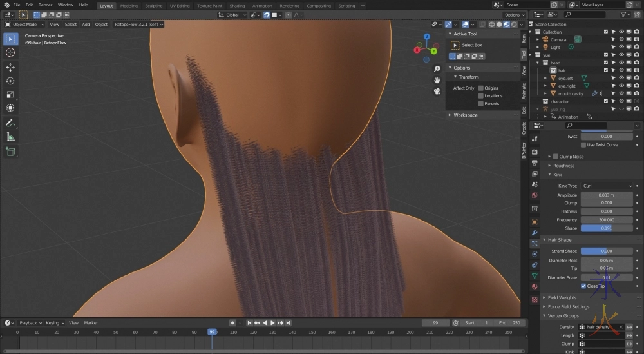
Task: Toggle the camera view icon
Action: pos(437,90)
